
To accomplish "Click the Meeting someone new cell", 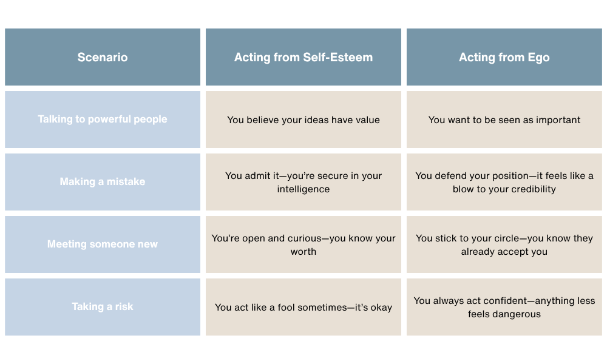I will click(103, 244).
